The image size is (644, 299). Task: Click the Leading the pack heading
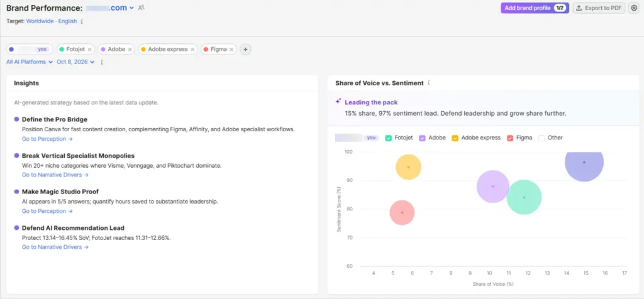pyautogui.click(x=371, y=102)
